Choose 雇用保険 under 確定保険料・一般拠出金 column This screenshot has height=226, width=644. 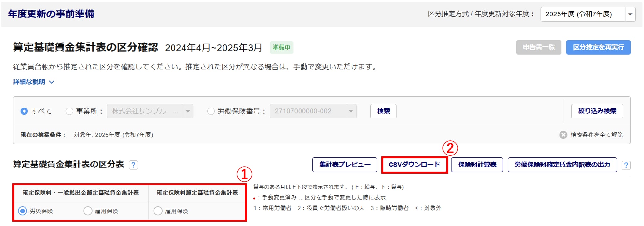coord(88,211)
